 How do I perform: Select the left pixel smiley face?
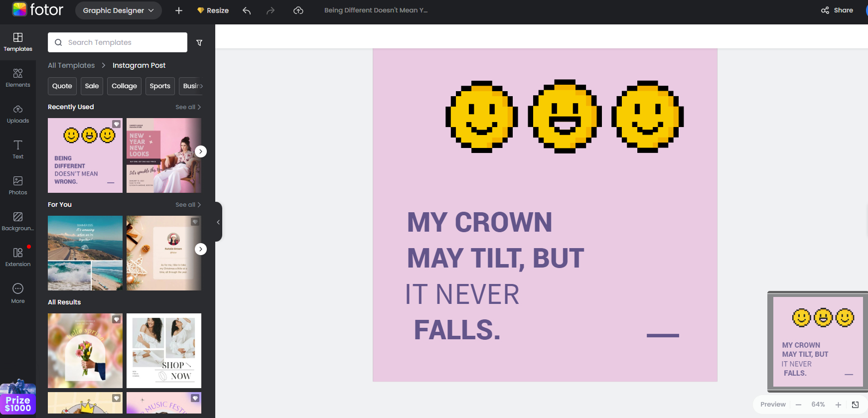point(481,117)
